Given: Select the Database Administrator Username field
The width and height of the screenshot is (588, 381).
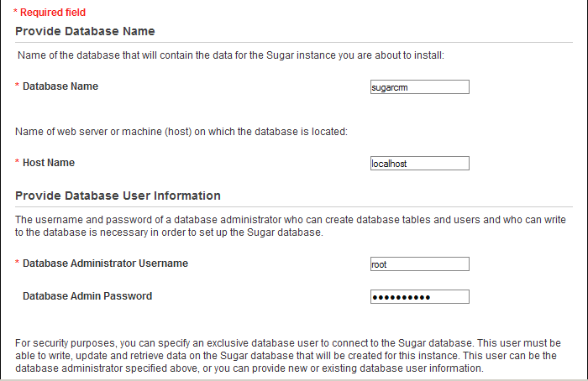Looking at the screenshot, I should click(x=420, y=264).
